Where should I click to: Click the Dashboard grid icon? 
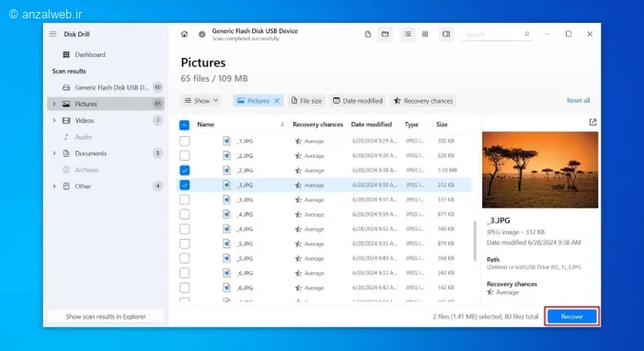click(66, 54)
